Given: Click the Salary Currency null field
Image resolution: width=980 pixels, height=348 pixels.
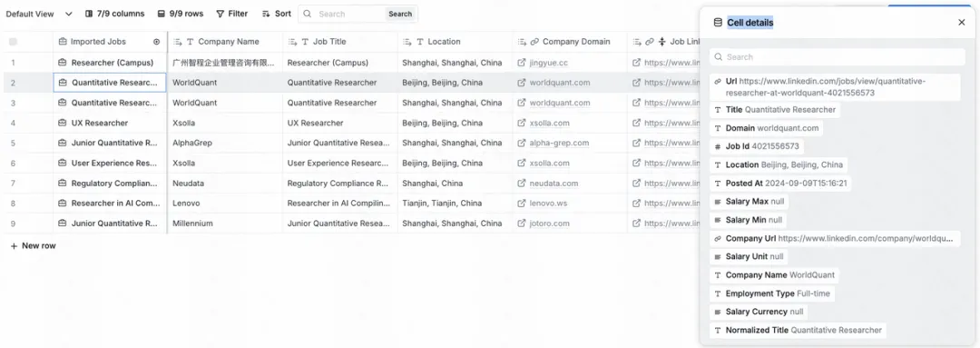Looking at the screenshot, I should (759, 312).
